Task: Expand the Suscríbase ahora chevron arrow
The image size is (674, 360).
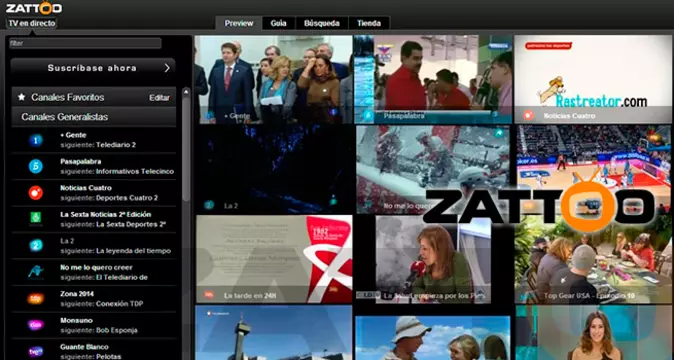Action: [167, 68]
